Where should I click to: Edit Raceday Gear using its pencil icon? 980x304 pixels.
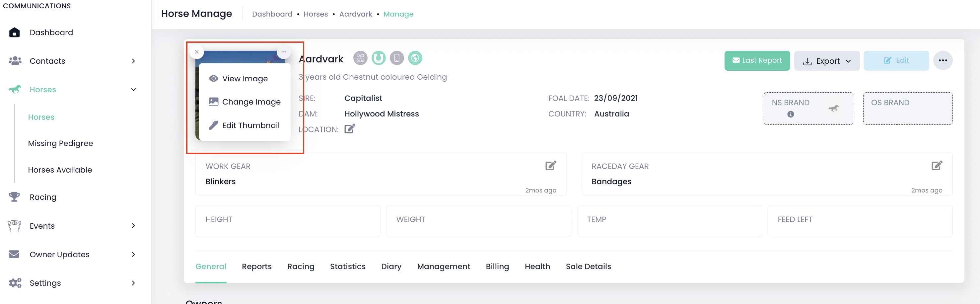click(936, 166)
